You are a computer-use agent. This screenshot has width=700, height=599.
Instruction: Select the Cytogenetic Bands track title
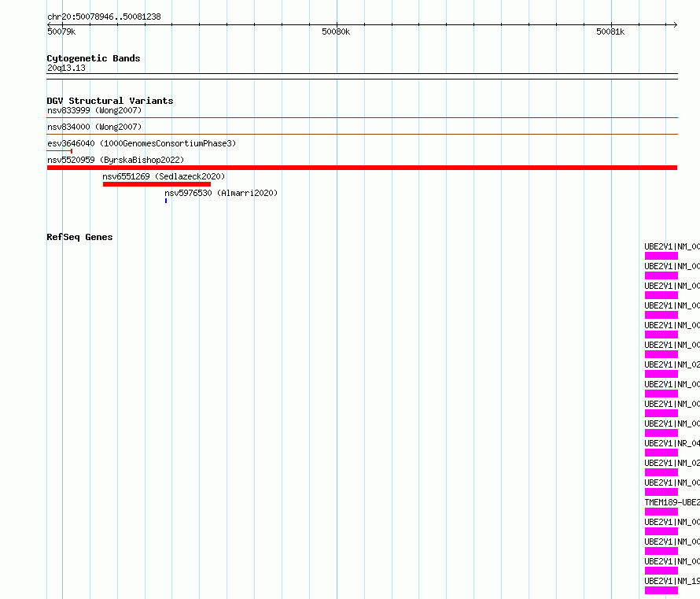(x=94, y=58)
